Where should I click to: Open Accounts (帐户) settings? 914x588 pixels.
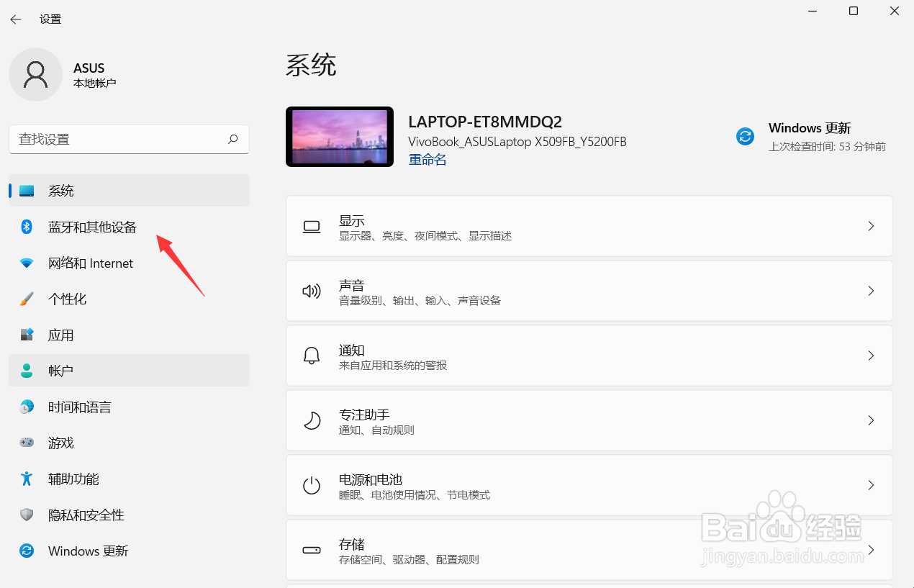coord(60,371)
